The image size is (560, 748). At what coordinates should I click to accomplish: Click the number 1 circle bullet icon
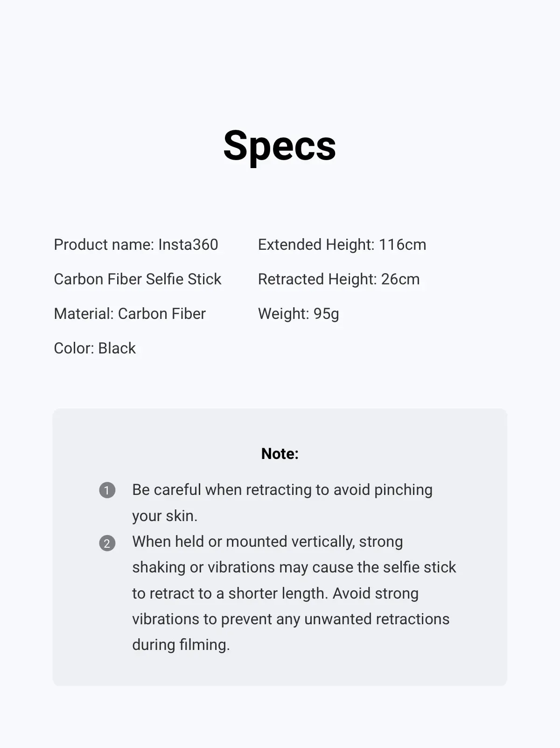[x=107, y=490]
